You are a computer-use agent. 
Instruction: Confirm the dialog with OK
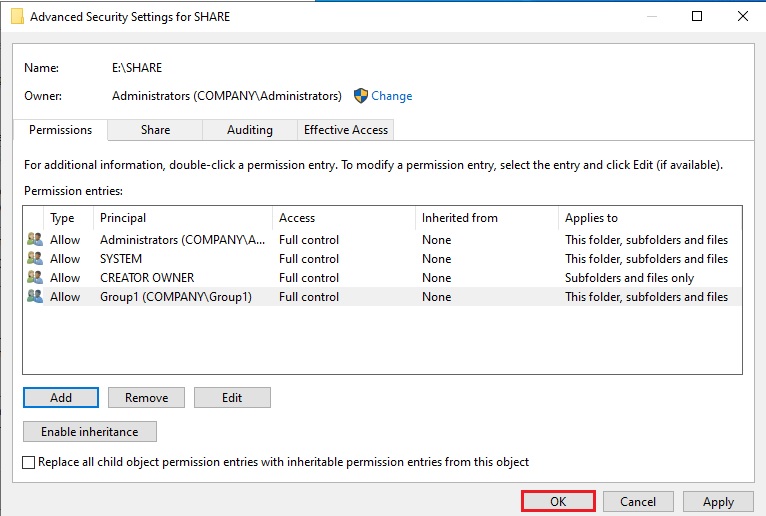click(x=558, y=502)
